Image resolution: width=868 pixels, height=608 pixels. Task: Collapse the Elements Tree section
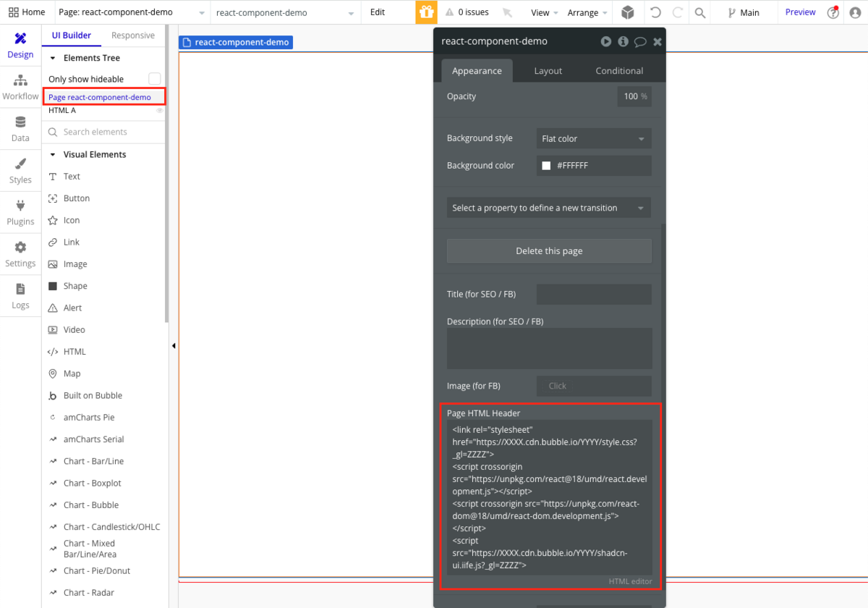(53, 58)
